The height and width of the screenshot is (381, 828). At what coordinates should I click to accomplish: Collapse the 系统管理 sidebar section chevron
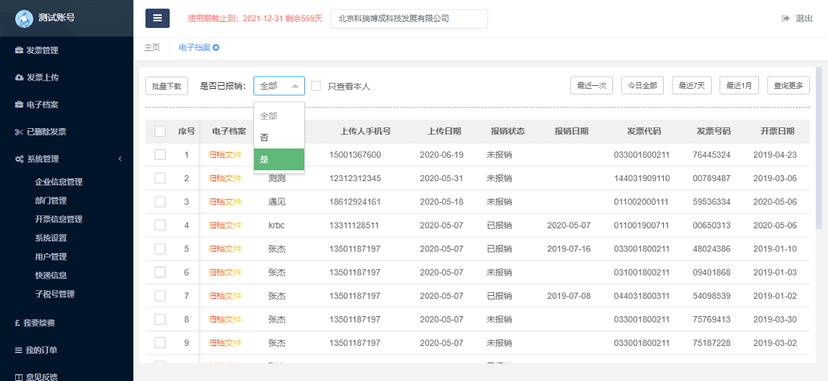[x=120, y=159]
